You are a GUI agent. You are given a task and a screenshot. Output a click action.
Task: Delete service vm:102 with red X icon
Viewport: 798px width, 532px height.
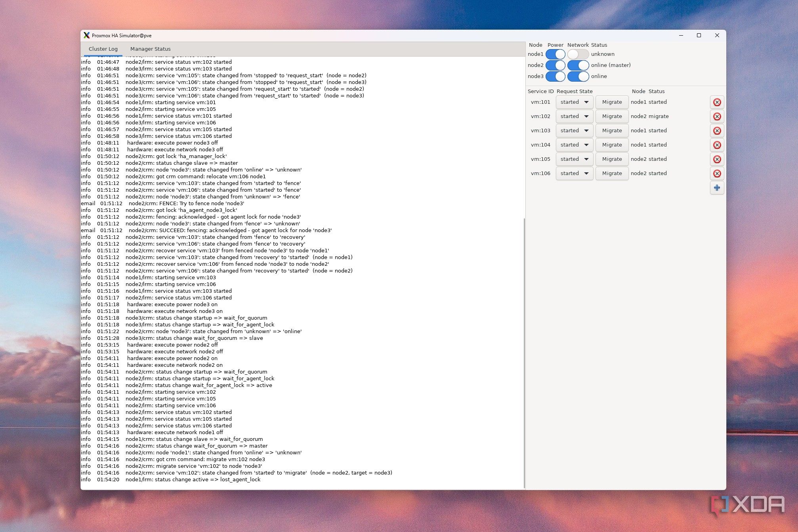pyautogui.click(x=717, y=116)
